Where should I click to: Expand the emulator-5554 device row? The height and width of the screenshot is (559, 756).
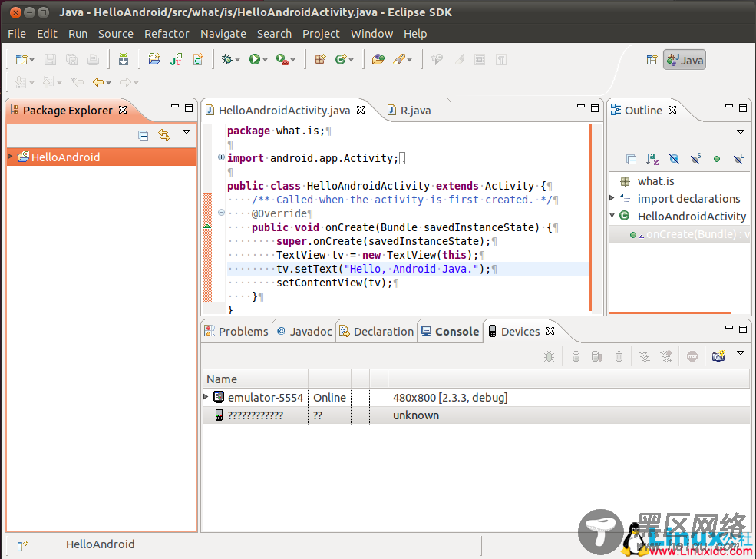[206, 396]
